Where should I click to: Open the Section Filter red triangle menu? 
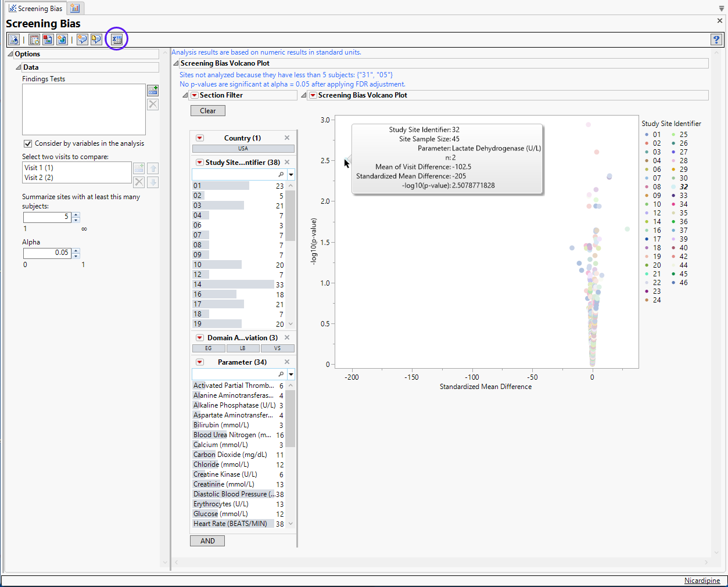point(195,95)
